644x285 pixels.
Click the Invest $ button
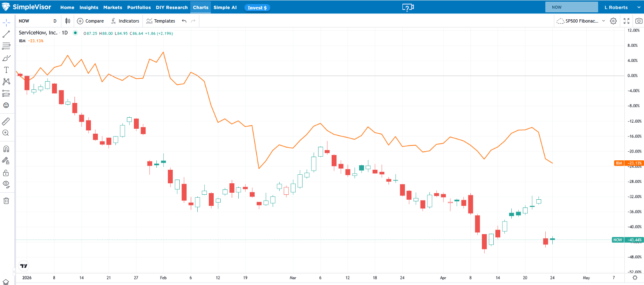tap(257, 8)
